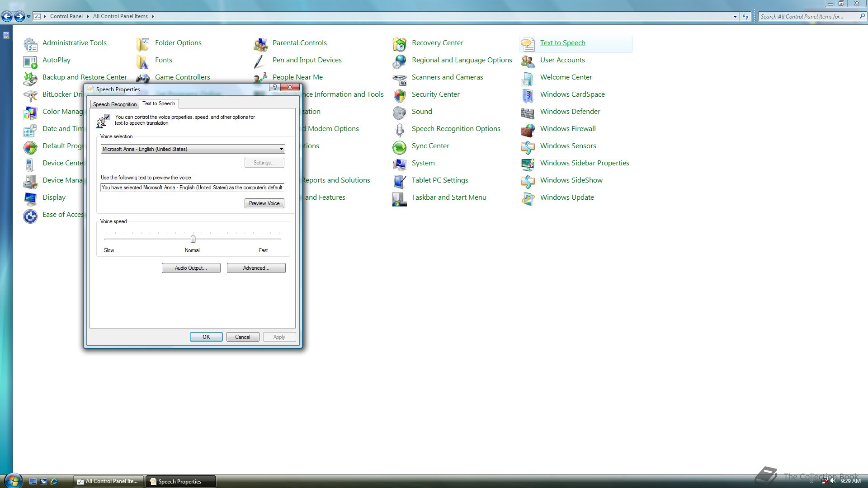
Task: Click the Back navigation button
Action: [7, 17]
